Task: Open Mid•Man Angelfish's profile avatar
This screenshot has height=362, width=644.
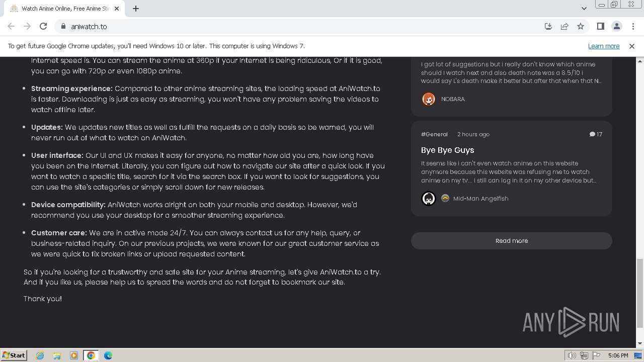Action: [x=429, y=199]
